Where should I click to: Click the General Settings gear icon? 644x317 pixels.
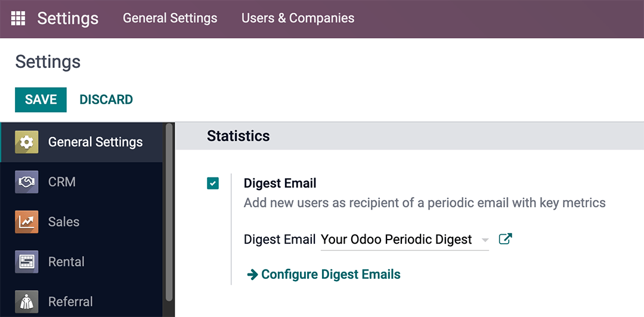click(26, 142)
